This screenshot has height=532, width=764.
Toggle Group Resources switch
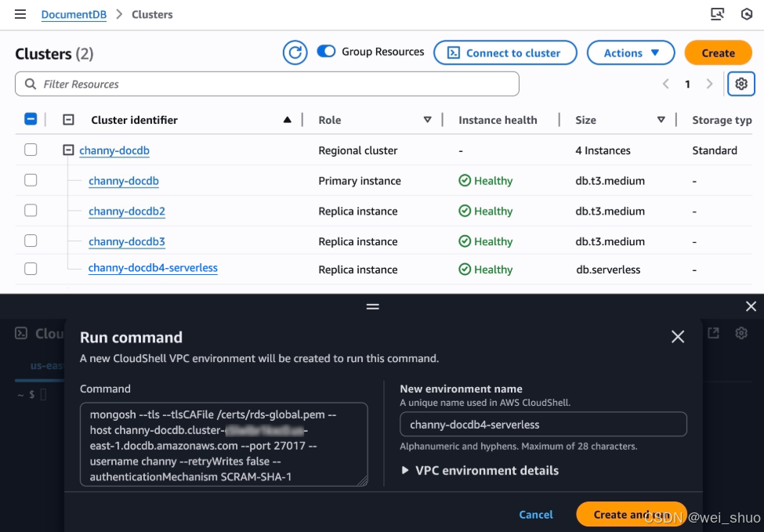[326, 51]
